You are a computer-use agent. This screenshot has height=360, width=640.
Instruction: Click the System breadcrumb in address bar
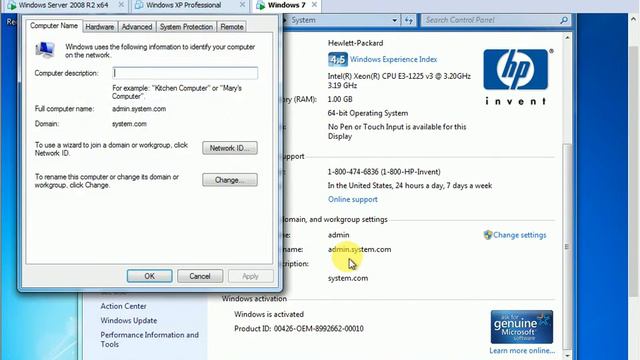[303, 20]
